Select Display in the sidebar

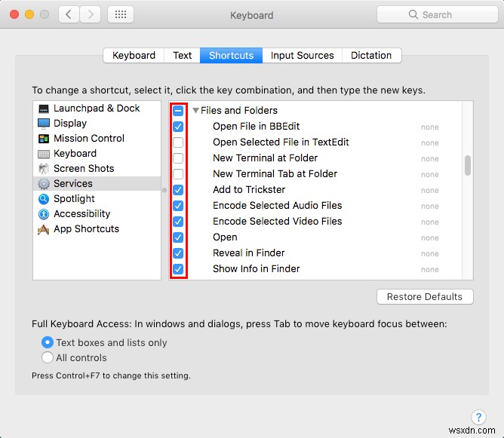click(x=97, y=124)
